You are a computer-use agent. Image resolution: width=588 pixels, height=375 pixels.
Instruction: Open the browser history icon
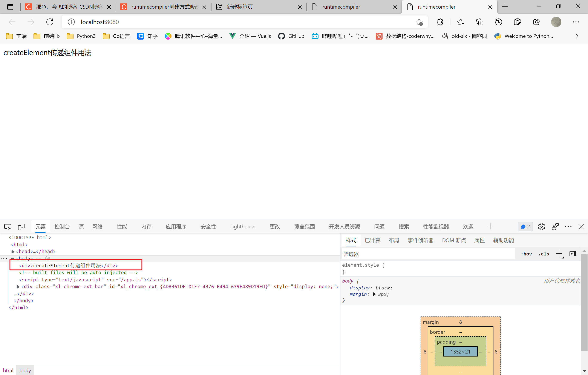498,22
